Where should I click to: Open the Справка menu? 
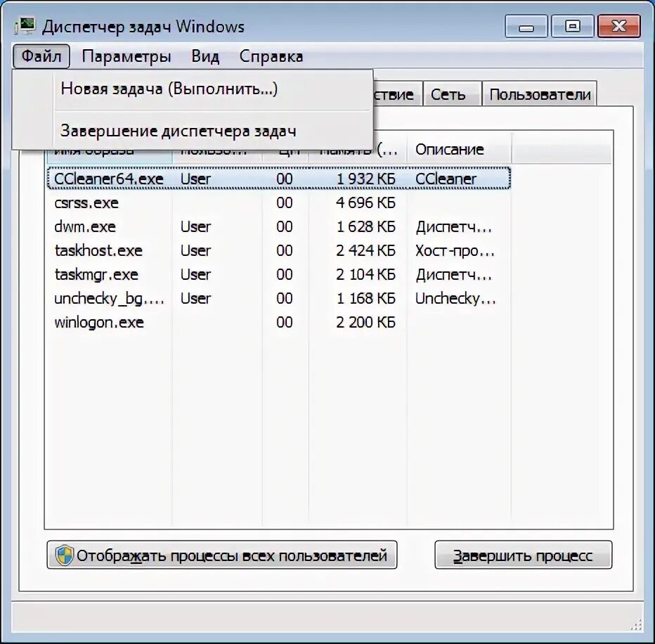coord(272,56)
